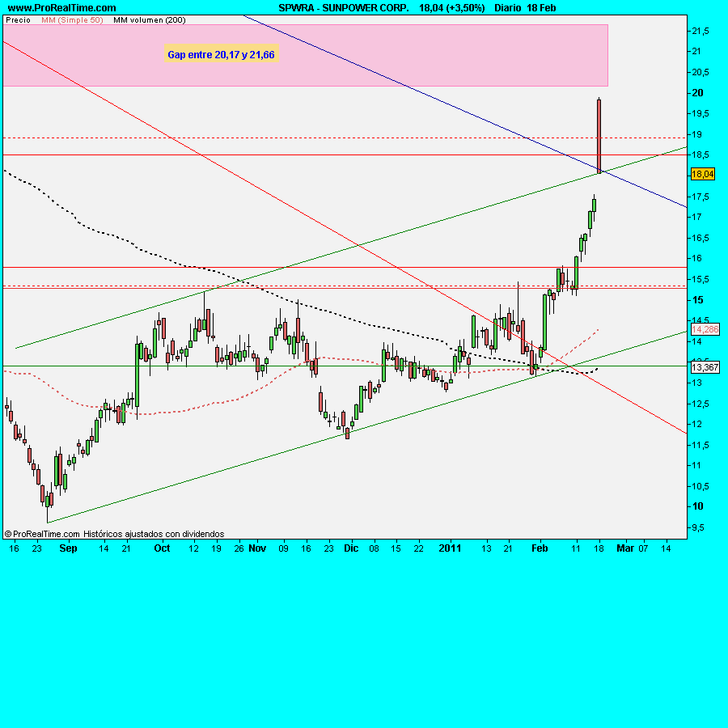Viewport: 728px width, 728px height.
Task: Click the 20 price axis label
Action: (x=698, y=93)
